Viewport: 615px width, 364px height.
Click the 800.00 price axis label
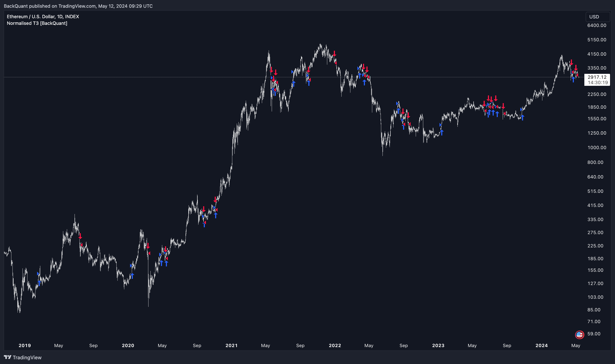[x=595, y=162]
